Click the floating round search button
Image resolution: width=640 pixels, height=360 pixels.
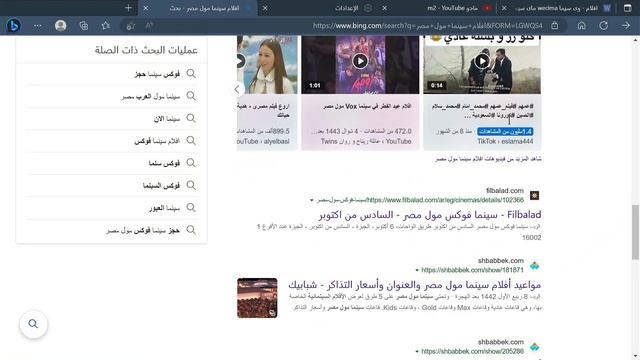click(x=33, y=324)
